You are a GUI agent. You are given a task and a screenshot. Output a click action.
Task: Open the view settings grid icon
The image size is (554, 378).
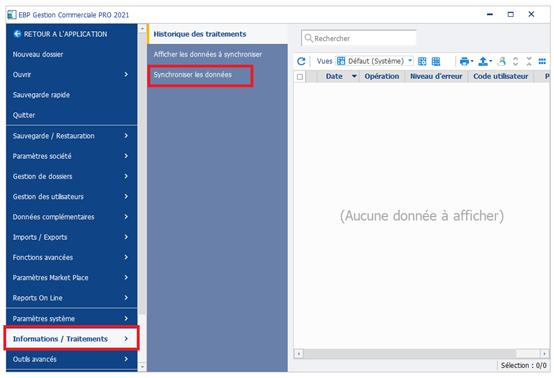pyautogui.click(x=422, y=61)
